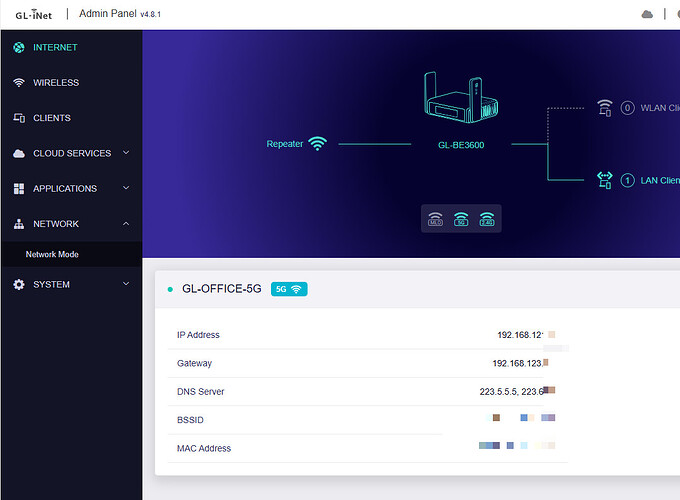Click the 2.4G Wi-Fi band icon
Viewport: 680px width, 500px height.
[x=487, y=219]
